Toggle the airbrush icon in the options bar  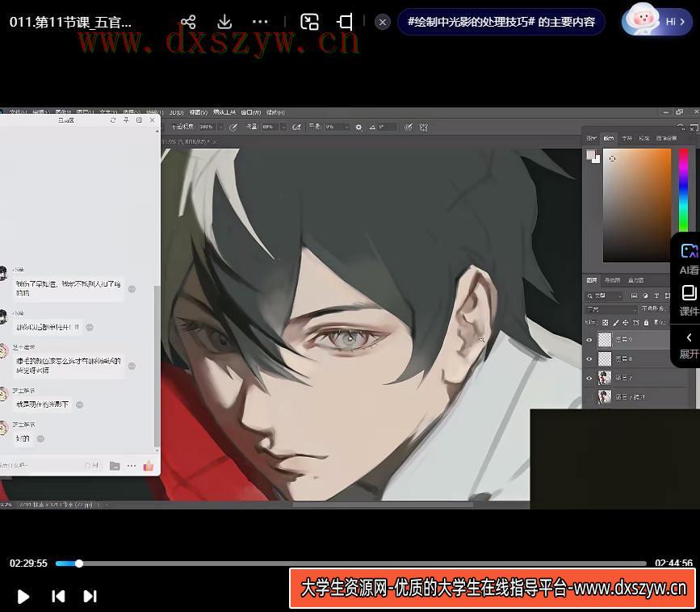[296, 128]
